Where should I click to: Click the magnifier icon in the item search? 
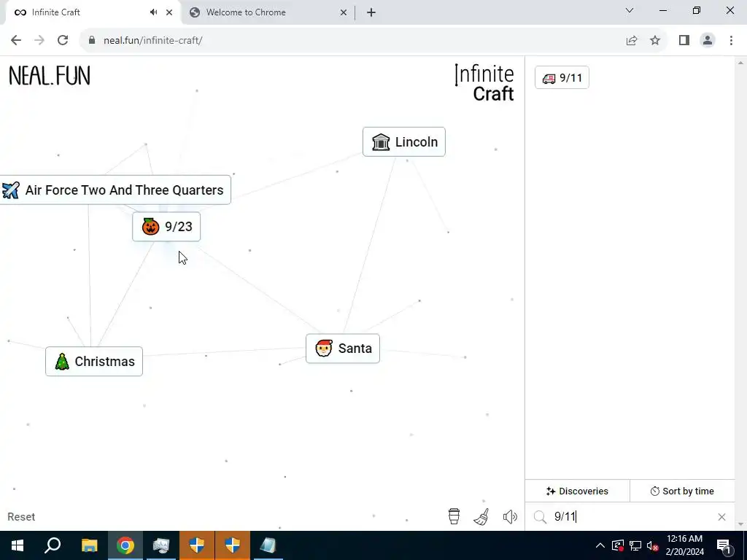pos(540,517)
